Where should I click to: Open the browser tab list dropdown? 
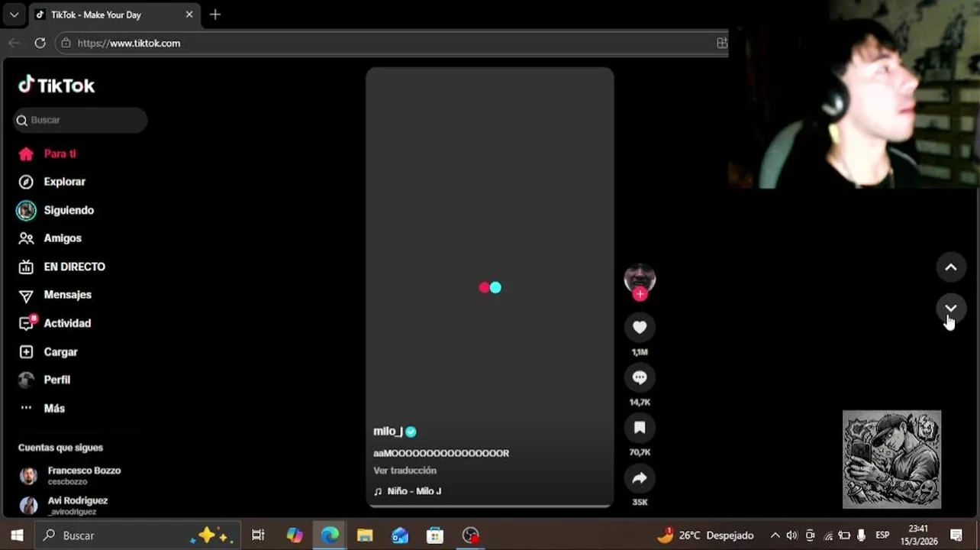14,15
